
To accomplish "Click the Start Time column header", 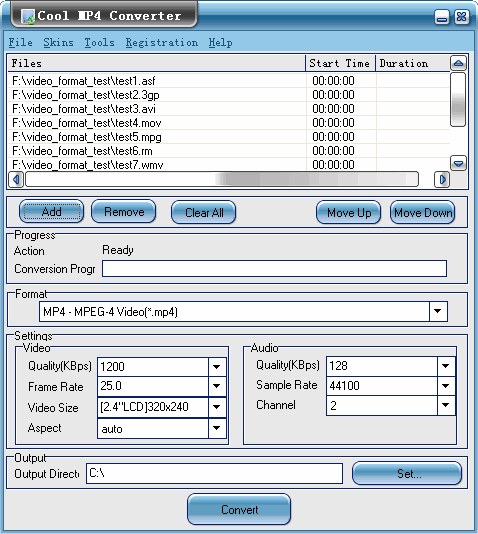I will pos(340,63).
